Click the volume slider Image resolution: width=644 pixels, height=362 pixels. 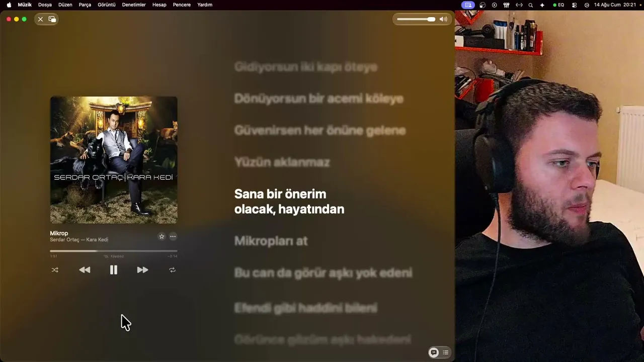416,19
